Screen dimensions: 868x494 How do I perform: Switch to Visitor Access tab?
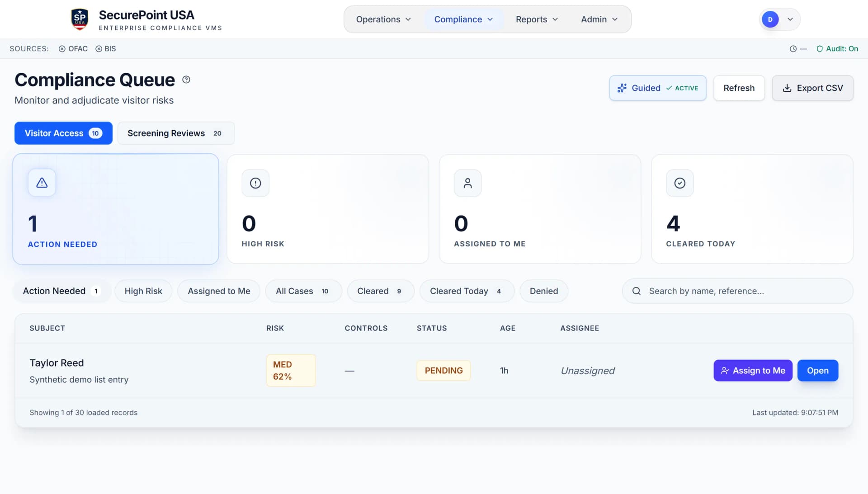(x=63, y=133)
